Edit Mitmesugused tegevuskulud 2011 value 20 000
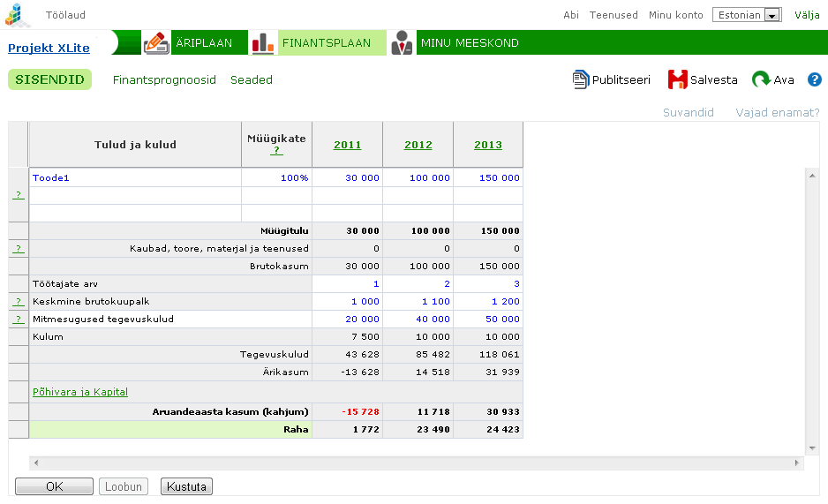Screen dimensions: 828x504 pyautogui.click(x=348, y=320)
